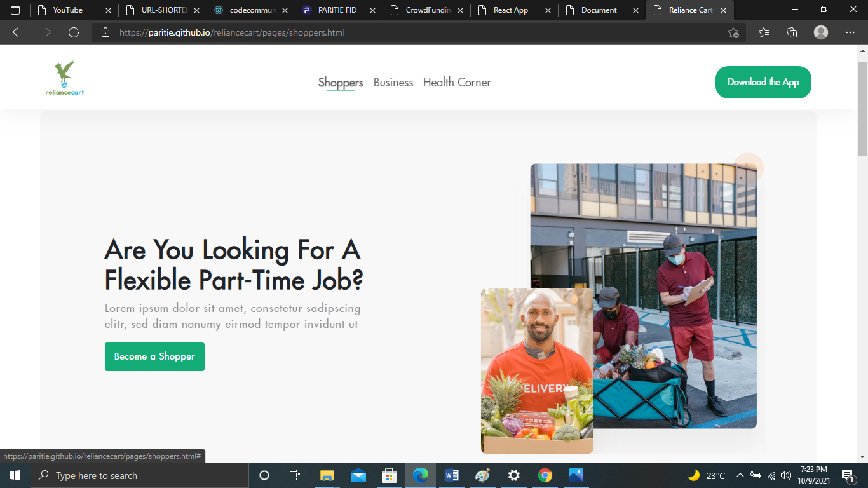Image resolution: width=868 pixels, height=488 pixels.
Task: Open the notification center icon
Action: tap(848, 475)
